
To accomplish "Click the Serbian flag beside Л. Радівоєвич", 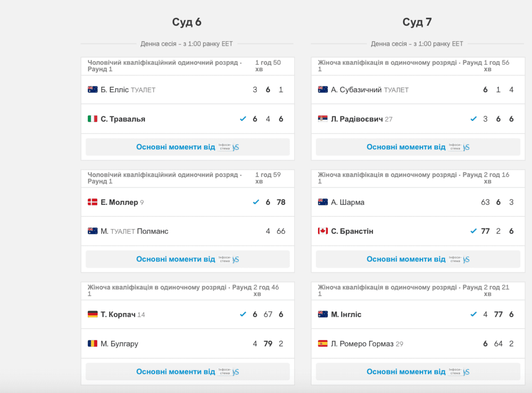I will point(322,119).
